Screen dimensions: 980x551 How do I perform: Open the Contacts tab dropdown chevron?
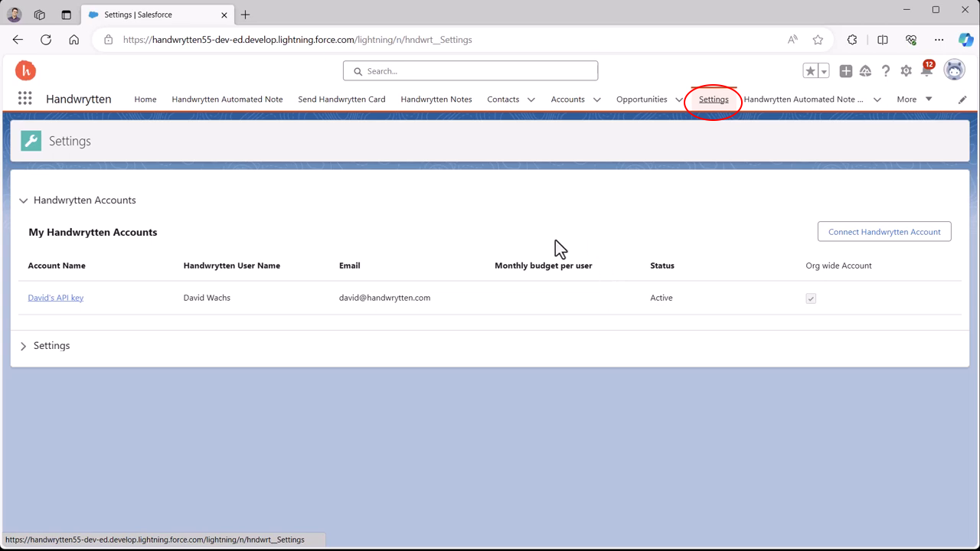(x=531, y=99)
